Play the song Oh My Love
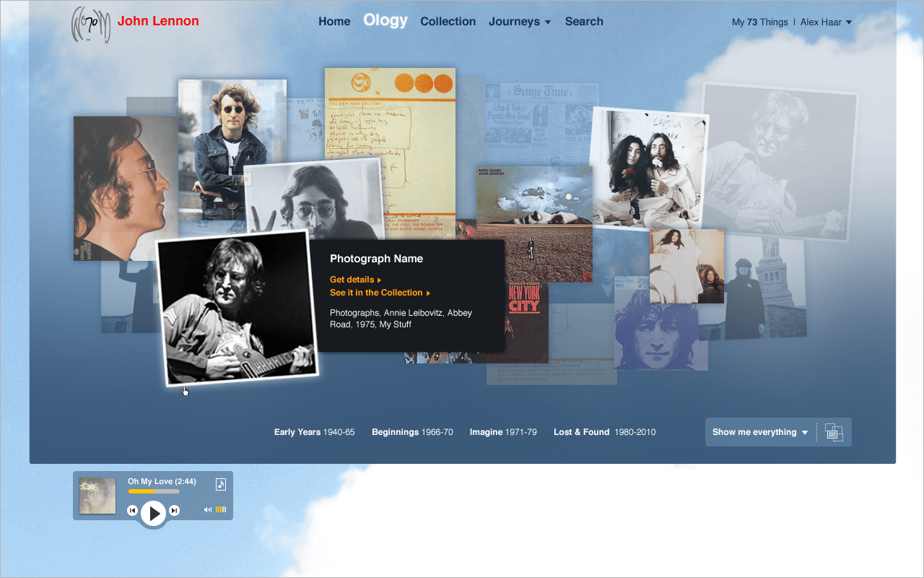 [152, 513]
